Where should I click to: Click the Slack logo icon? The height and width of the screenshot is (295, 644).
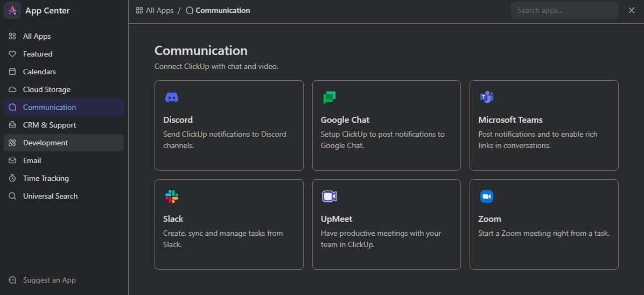pyautogui.click(x=172, y=196)
